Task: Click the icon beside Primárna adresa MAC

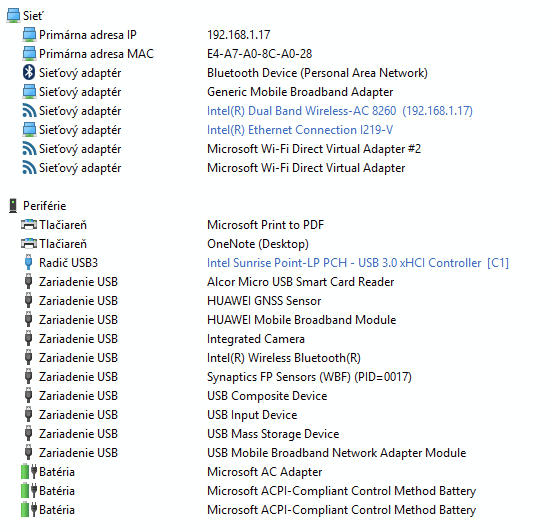Action: [x=29, y=54]
